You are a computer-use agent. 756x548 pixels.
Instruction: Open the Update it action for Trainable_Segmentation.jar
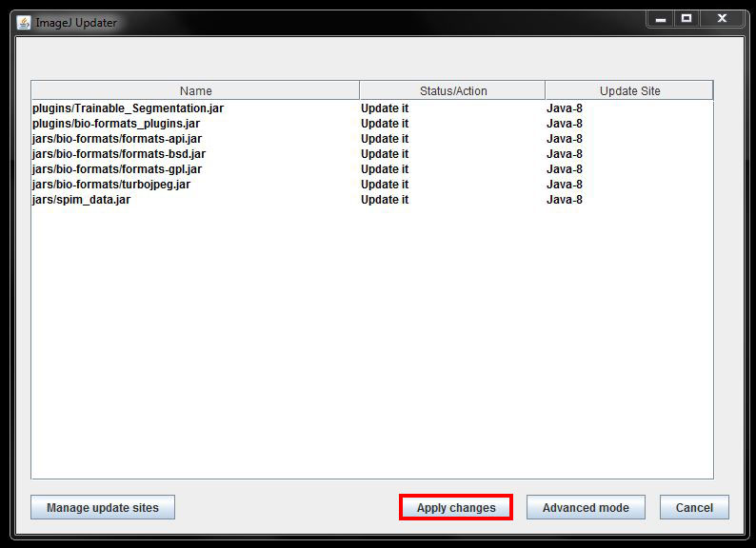(385, 108)
